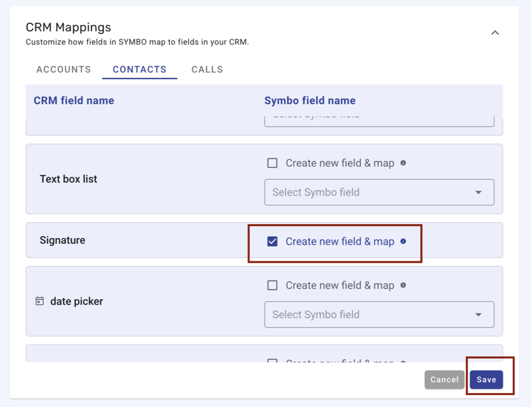Click info icon in Signature row
The image size is (532, 407).
click(403, 241)
